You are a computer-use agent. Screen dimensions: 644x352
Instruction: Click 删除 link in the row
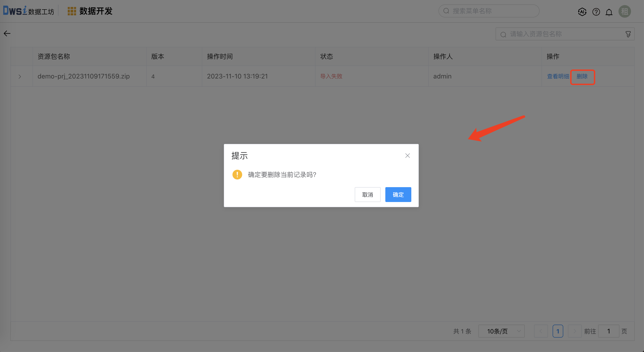tap(582, 76)
